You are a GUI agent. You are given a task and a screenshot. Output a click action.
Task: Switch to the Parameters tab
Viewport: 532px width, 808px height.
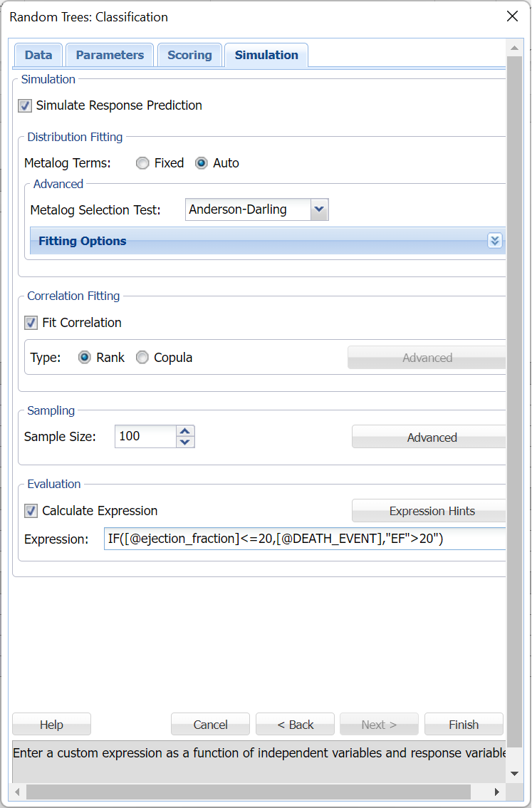(x=110, y=55)
